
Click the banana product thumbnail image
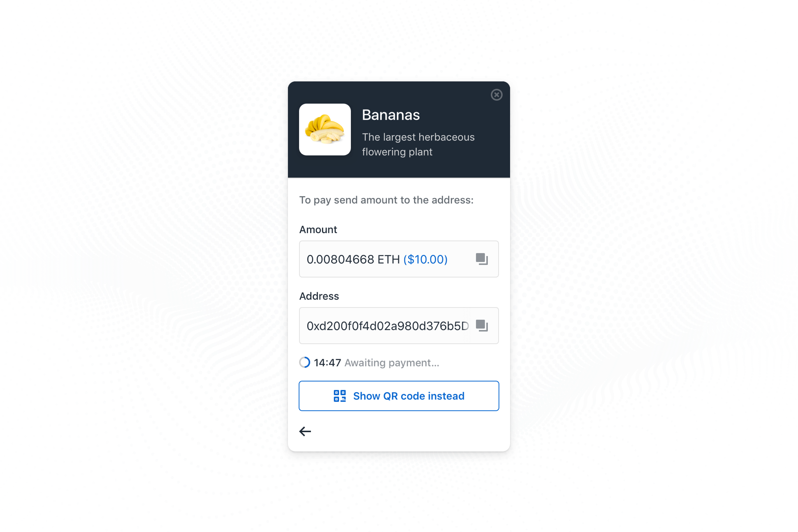[x=325, y=129]
